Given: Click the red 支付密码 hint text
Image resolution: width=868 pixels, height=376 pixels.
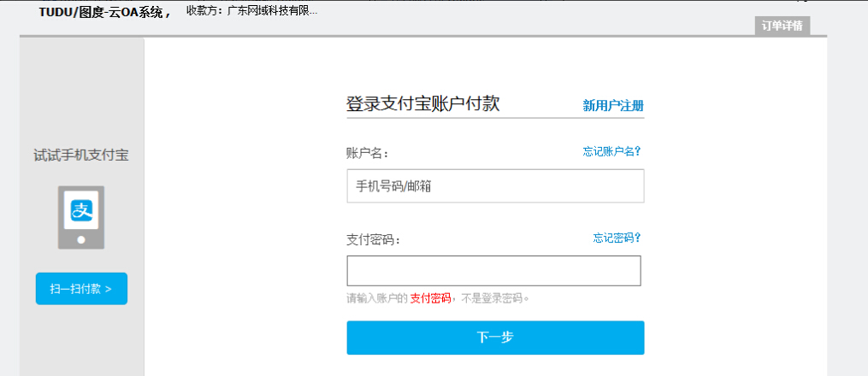Looking at the screenshot, I should [x=430, y=299].
